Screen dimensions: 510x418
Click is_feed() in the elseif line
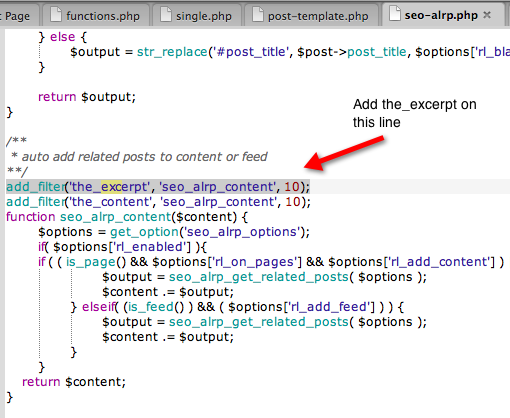156,307
